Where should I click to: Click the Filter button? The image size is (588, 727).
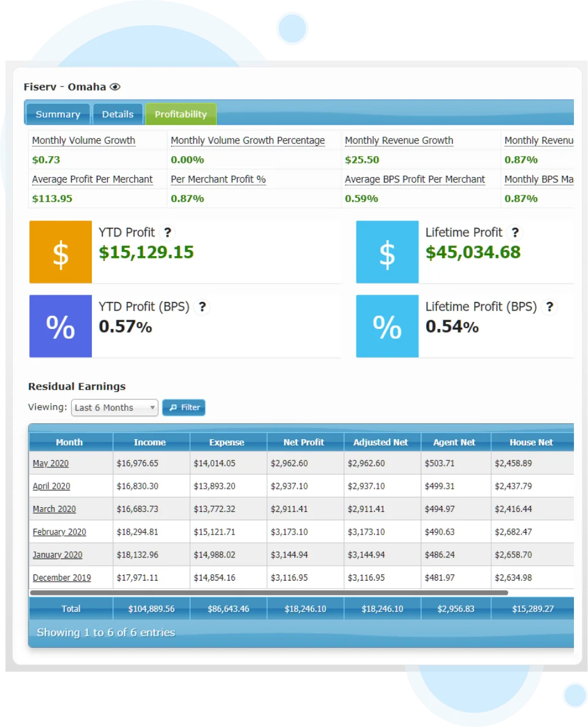click(184, 407)
